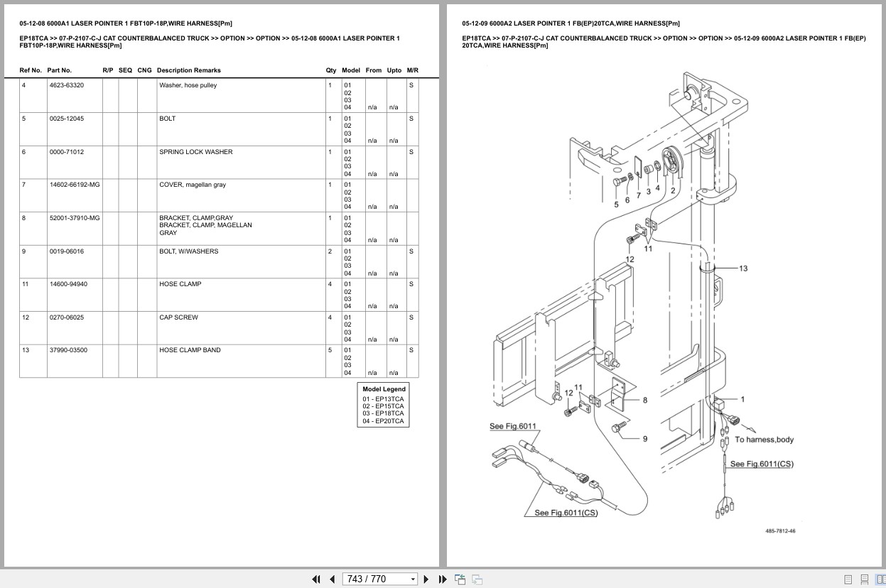Advance to the next page
Image resolution: width=886 pixels, height=588 pixels.
click(426, 579)
